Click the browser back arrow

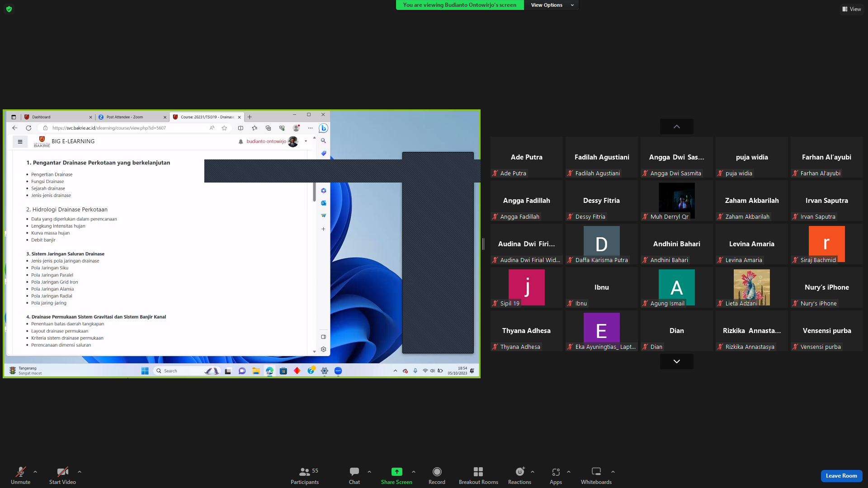click(15, 128)
